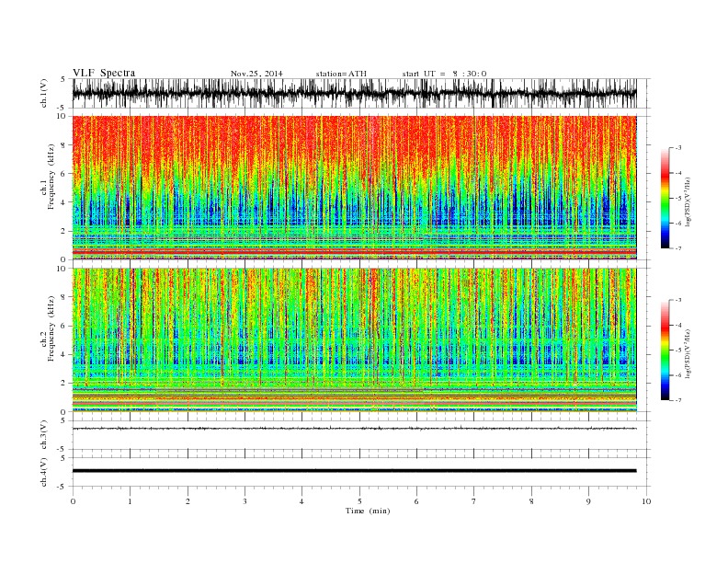
Task: Click time axis tick label "7"
Action: pos(474,501)
